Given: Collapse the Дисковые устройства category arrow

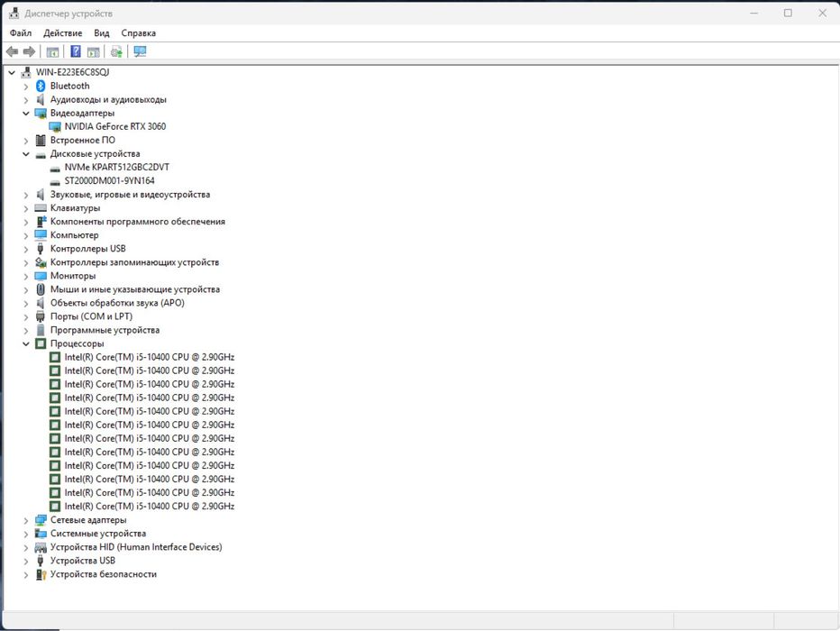Looking at the screenshot, I should point(26,154).
